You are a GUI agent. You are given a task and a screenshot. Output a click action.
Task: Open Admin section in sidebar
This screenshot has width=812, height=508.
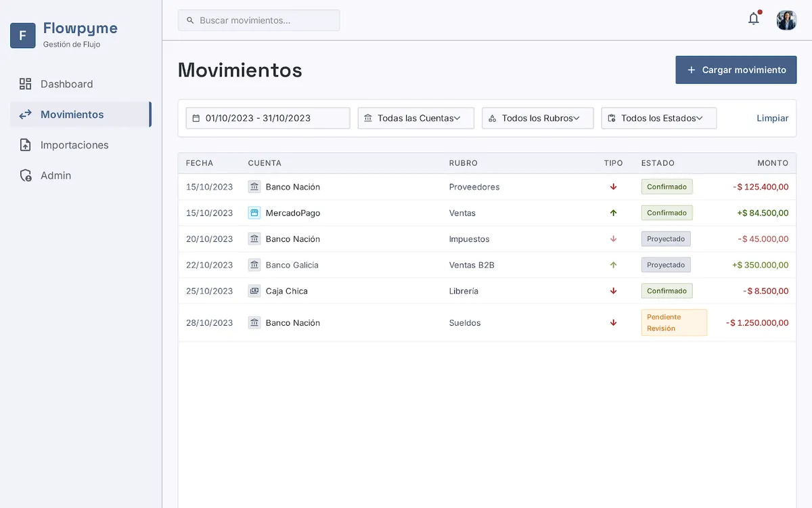click(81, 175)
